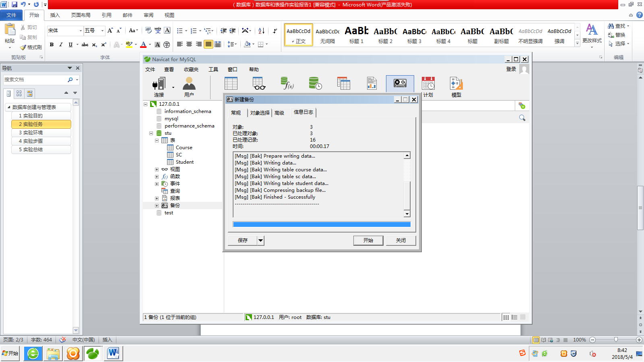
Task: Go to heading 4 实验步骤 in navigation pane
Action: (41, 141)
